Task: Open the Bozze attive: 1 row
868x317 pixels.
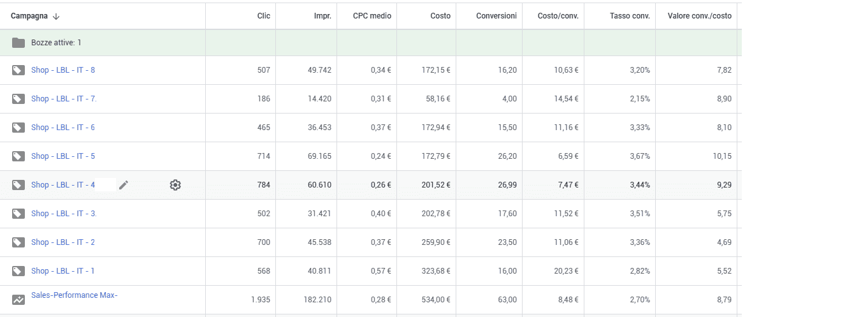Action: (x=370, y=43)
